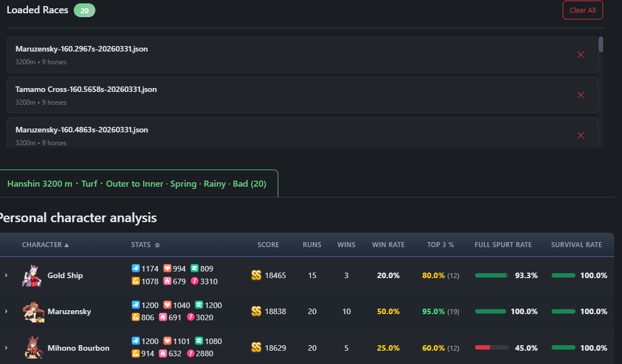The height and width of the screenshot is (364, 622).
Task: Remove Maruzensky-160.4863s race file with X icon
Action: tap(580, 136)
